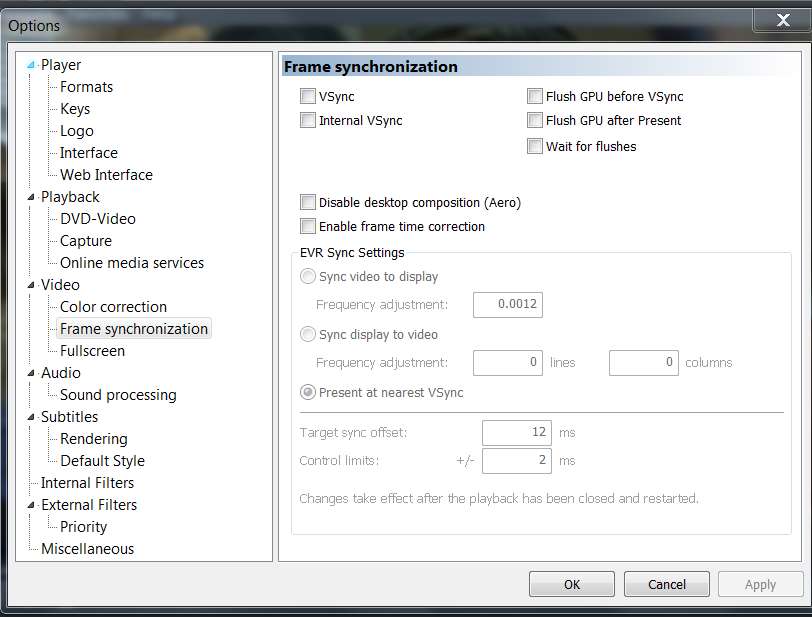Collapse the Audio tree node
The width and height of the screenshot is (812, 617).
[31, 373]
